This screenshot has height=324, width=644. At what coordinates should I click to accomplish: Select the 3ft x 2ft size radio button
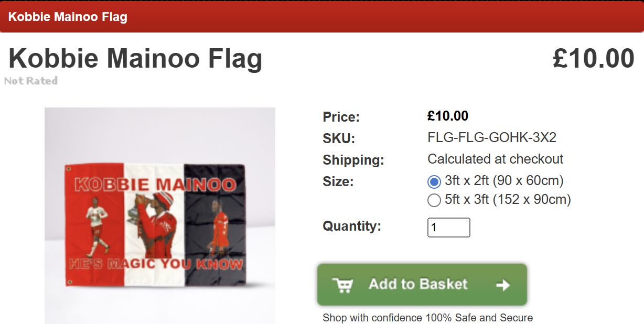point(434,182)
